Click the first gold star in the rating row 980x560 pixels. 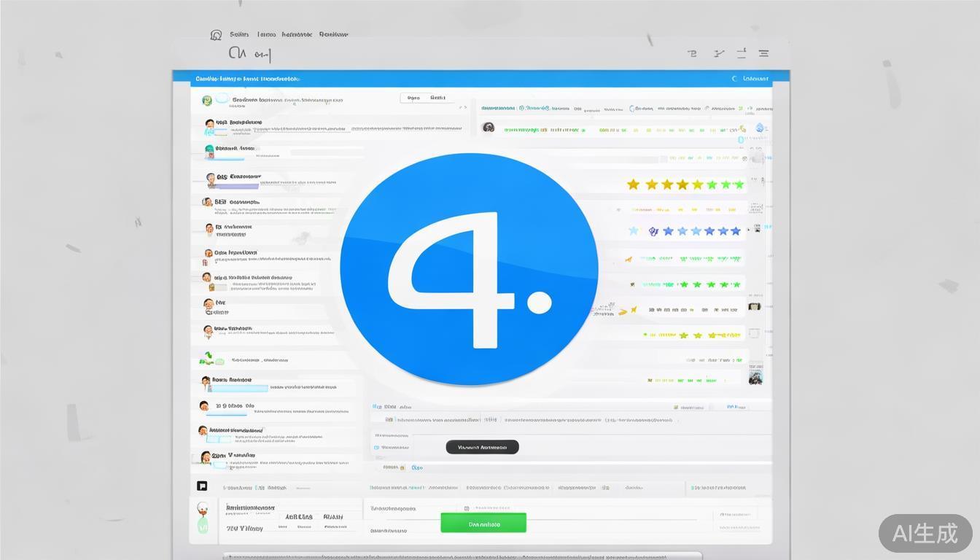(x=633, y=184)
